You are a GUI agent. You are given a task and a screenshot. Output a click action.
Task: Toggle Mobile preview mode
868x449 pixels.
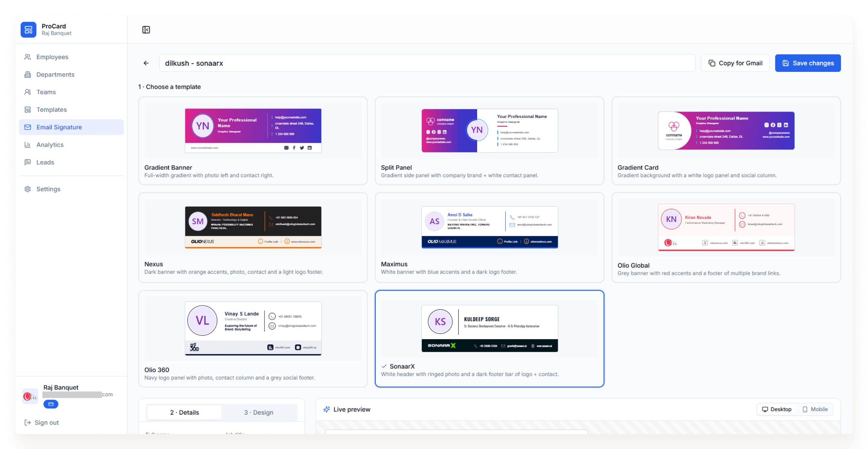tap(815, 409)
